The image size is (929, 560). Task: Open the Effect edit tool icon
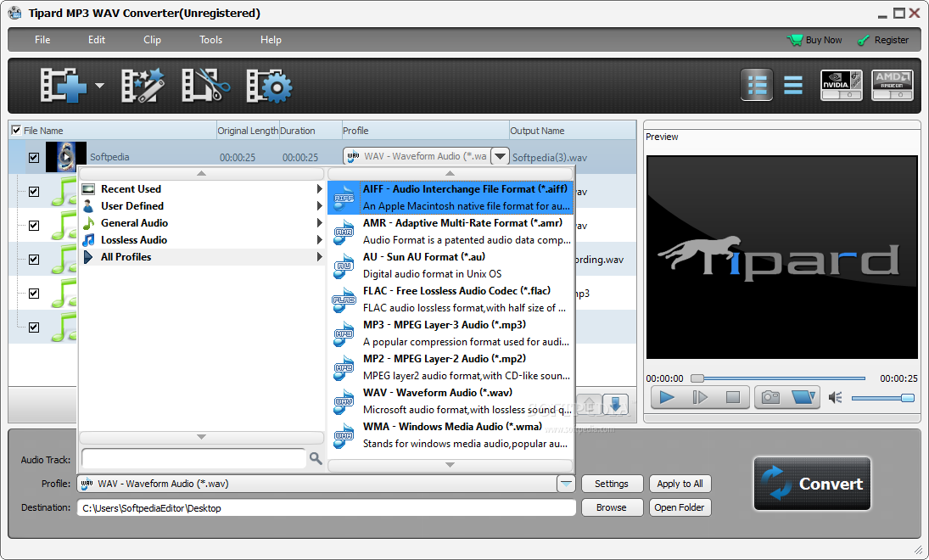[143, 86]
